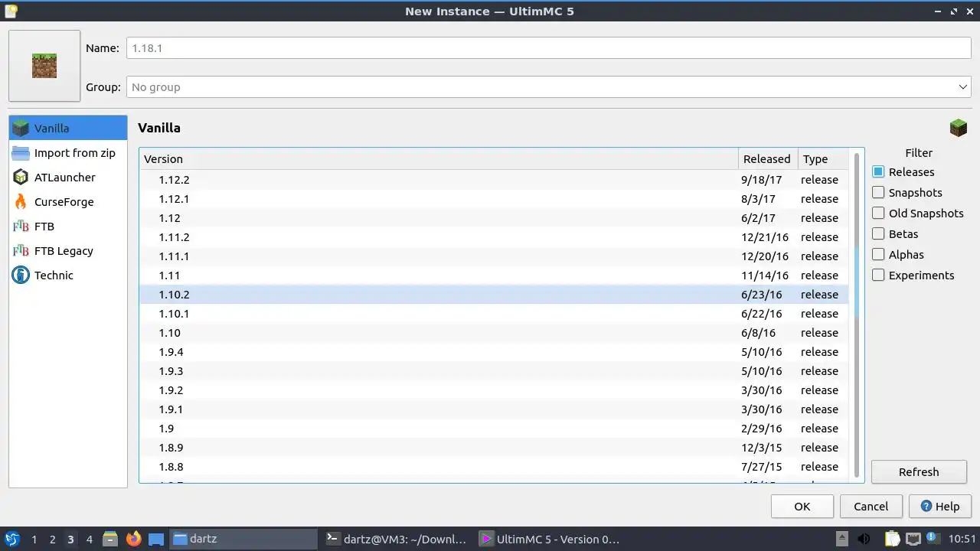Choose Import from zip option
Screen dimensions: 980x551
(68, 152)
